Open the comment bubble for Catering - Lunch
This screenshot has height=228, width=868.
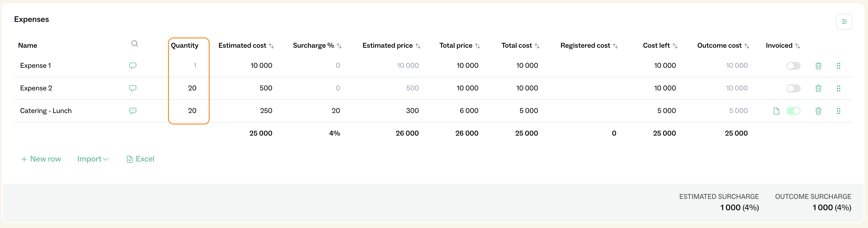(x=133, y=111)
